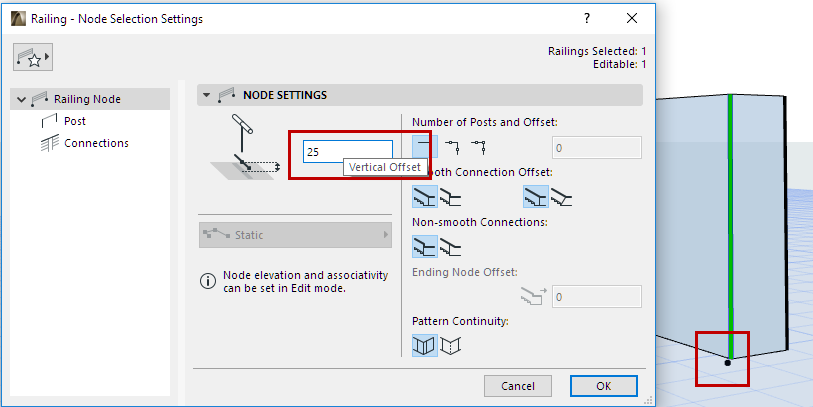Select second Non-smooth Connections option

tap(450, 245)
